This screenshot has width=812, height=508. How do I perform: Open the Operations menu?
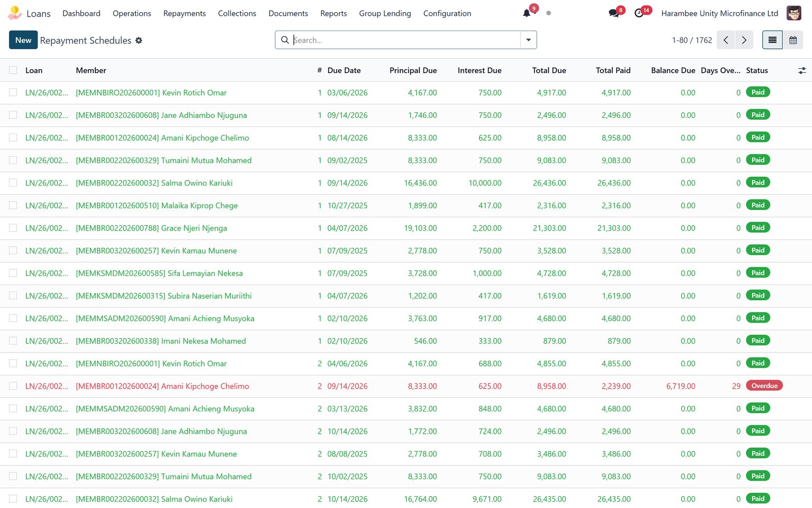(x=132, y=13)
